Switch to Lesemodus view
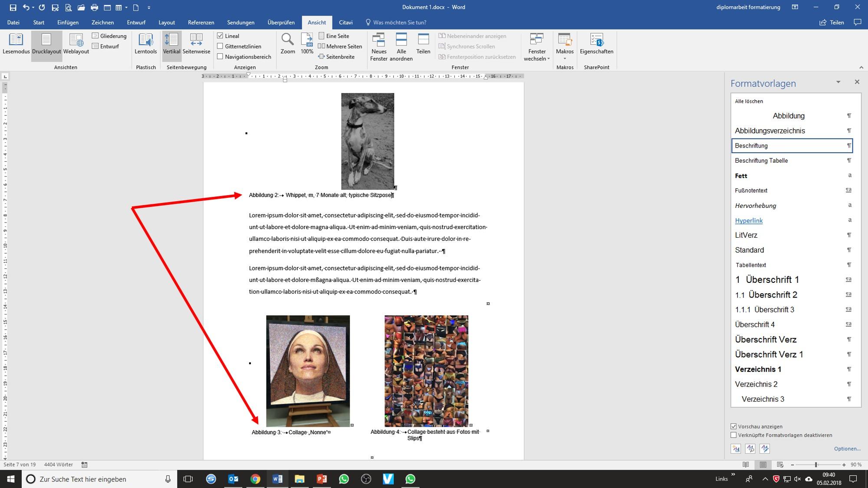 [x=16, y=44]
